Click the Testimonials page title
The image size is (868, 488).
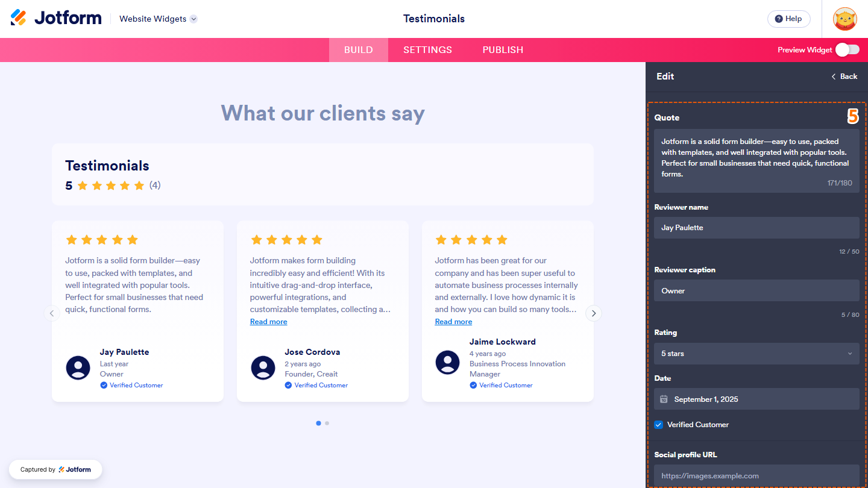434,19
